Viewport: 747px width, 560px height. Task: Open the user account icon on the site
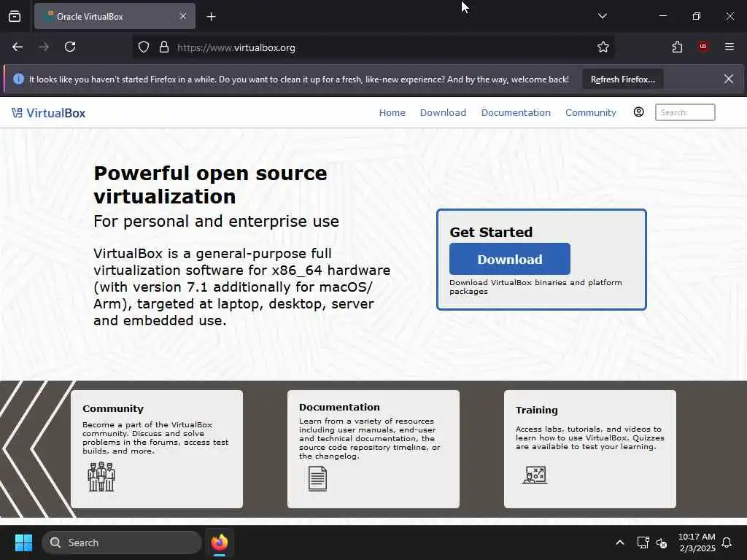pyautogui.click(x=638, y=112)
